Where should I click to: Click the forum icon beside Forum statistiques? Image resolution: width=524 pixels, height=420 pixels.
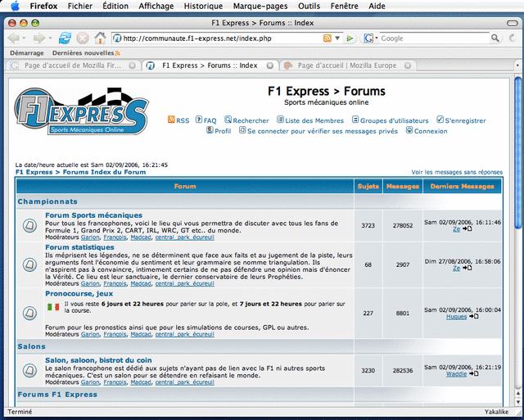pos(29,264)
